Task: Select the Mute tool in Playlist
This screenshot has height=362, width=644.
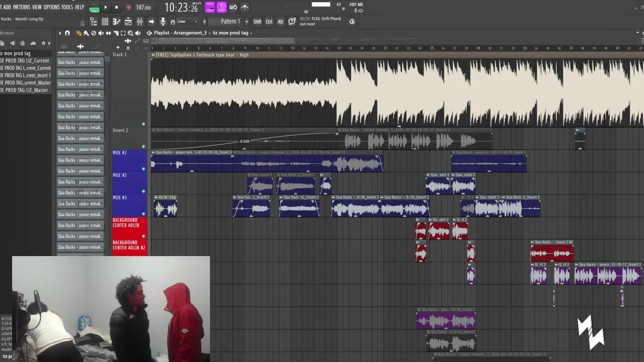Action: tap(101, 33)
